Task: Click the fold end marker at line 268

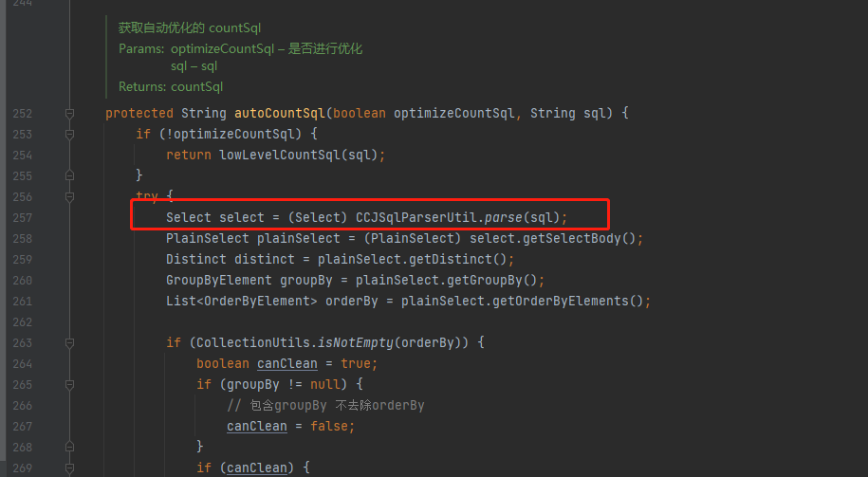Action: pos(70,447)
